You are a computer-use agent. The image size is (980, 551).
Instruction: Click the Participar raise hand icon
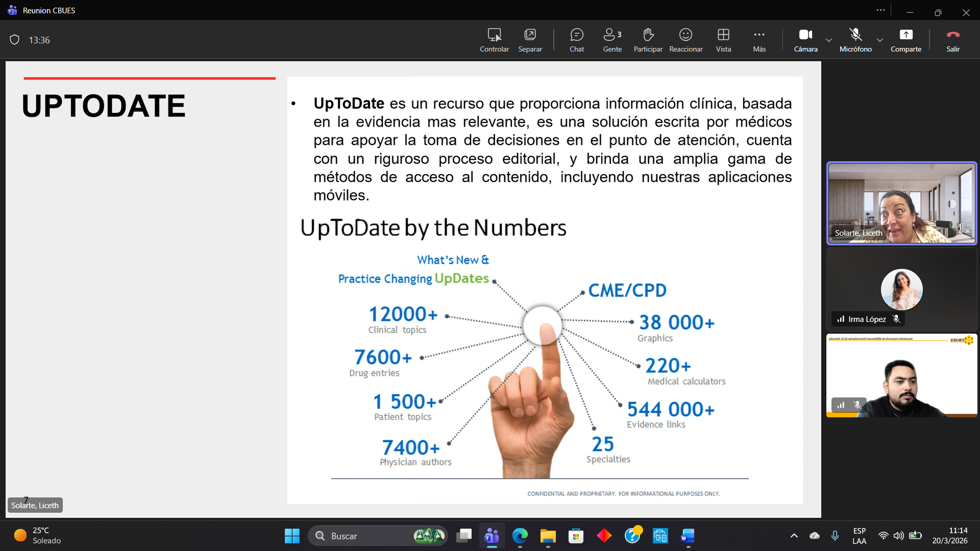coord(648,40)
